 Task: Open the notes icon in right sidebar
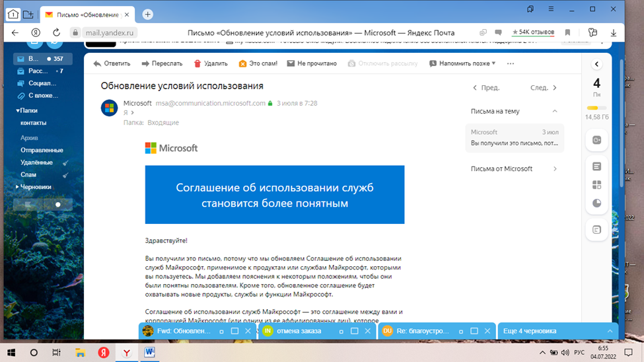pyautogui.click(x=596, y=166)
